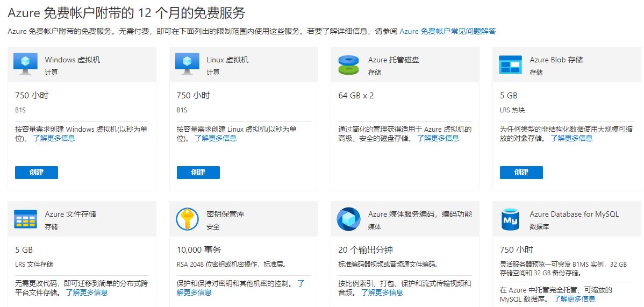Open 了解更多信息 link in Linux 虚拟机 card
Image resolution: width=644 pixels, height=307 pixels.
tap(216, 138)
